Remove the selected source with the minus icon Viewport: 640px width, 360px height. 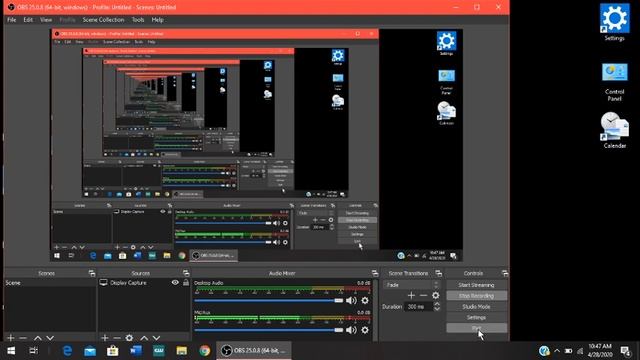pos(117,338)
